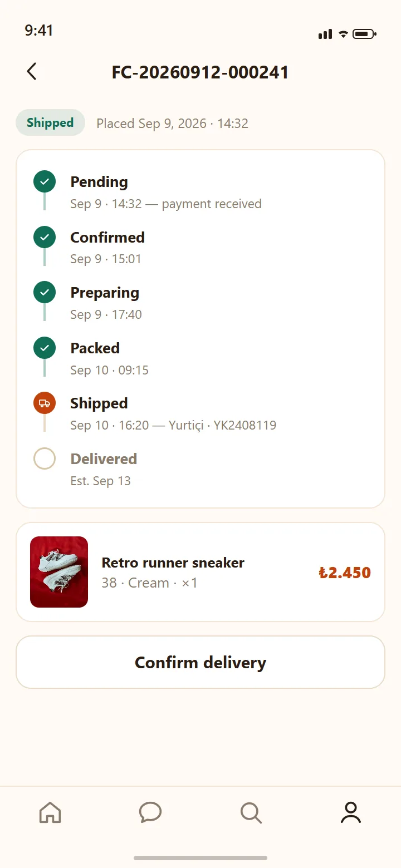Screen dimensions: 401x868
Task: Tap the empty Delivered status circle
Action: coord(45,458)
